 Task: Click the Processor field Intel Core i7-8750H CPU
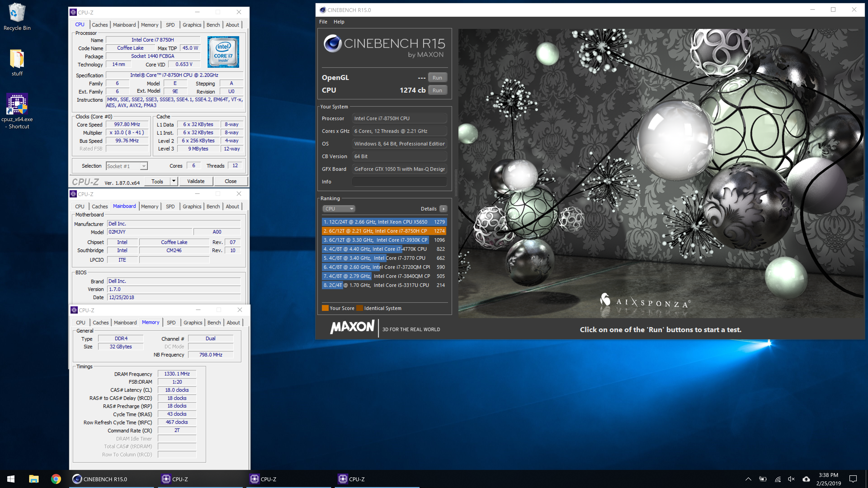(400, 118)
